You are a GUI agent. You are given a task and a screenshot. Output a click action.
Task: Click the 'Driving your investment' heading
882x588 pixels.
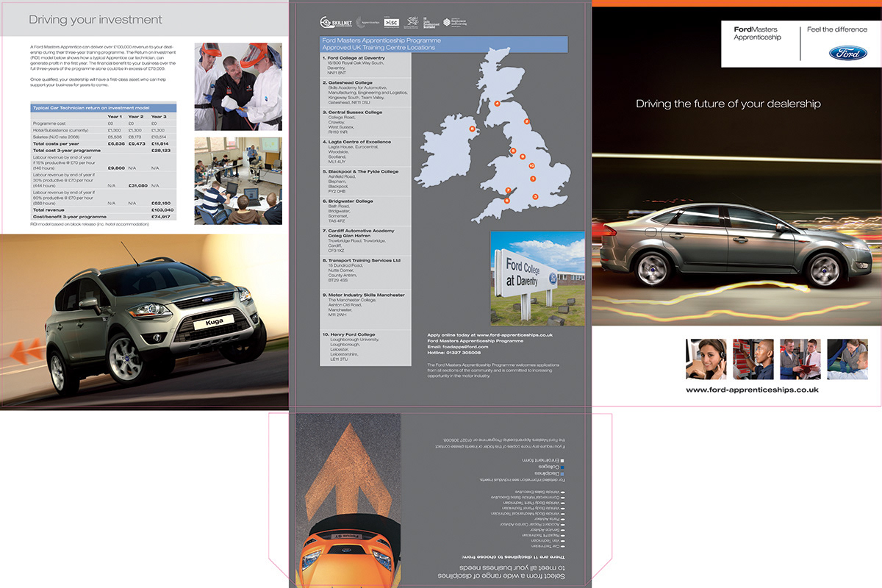pos(96,20)
